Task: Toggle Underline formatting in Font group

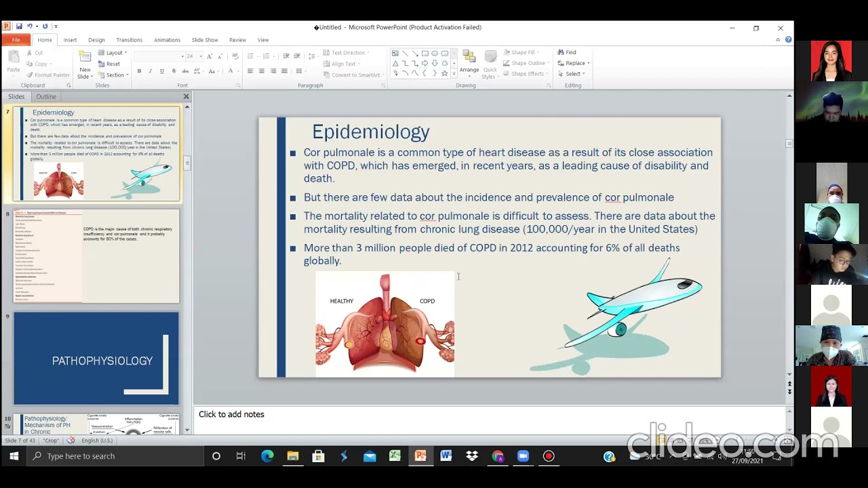Action: coord(161,71)
